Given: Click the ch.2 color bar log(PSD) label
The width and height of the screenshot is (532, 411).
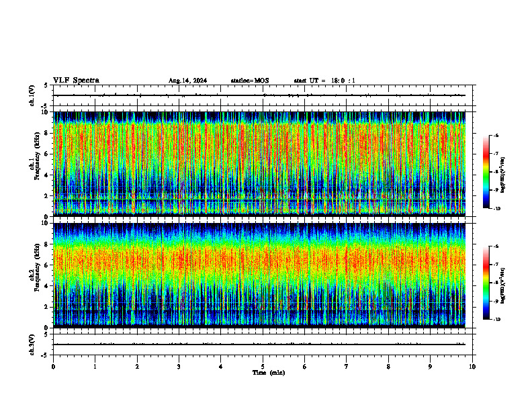Looking at the screenshot, I should [502, 286].
